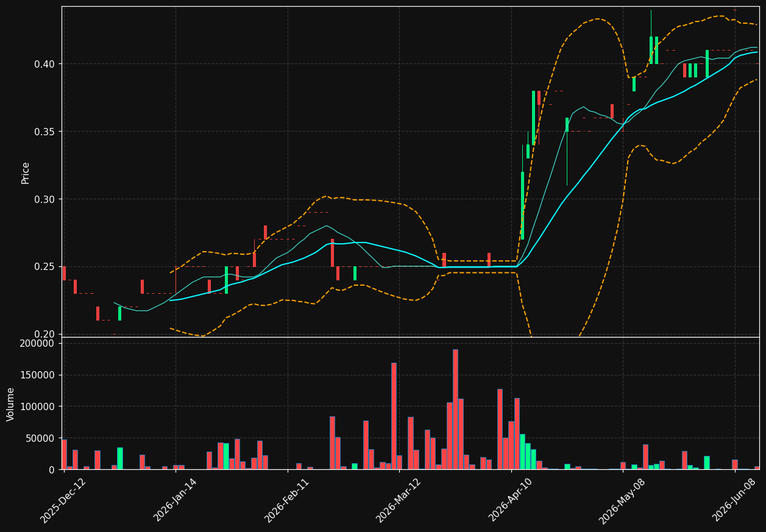Viewport: 766px width, 532px height.
Task: Click the 0.20 price tick label
Action: point(45,334)
